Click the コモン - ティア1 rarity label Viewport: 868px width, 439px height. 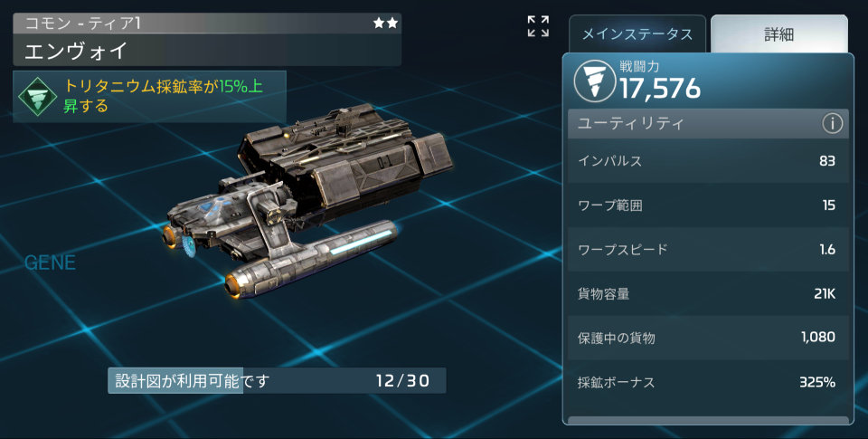pyautogui.click(x=83, y=24)
